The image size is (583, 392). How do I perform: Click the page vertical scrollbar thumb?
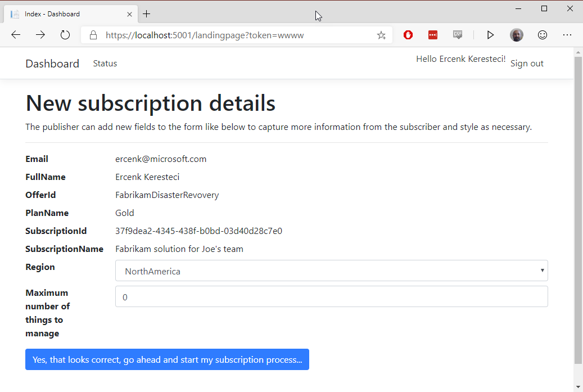point(578,210)
